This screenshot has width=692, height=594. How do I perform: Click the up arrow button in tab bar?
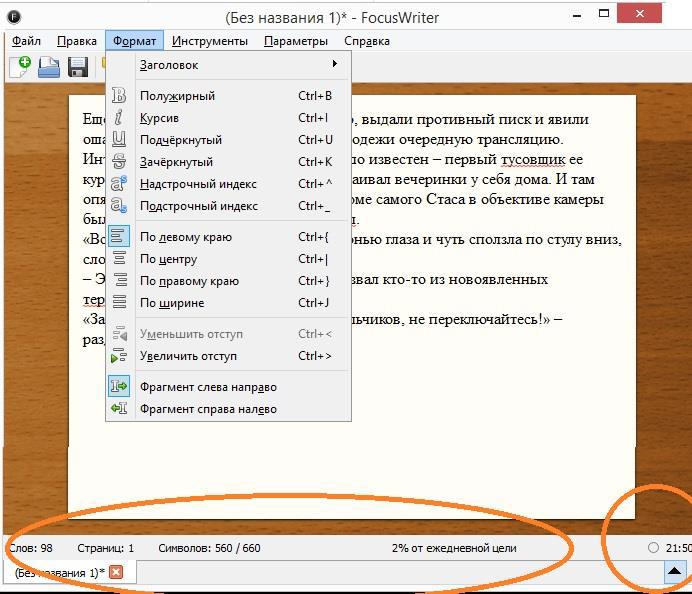tap(674, 572)
